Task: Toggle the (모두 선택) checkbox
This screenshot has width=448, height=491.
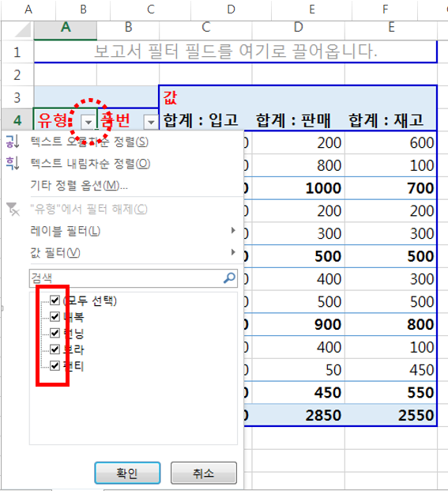Action: [x=55, y=300]
